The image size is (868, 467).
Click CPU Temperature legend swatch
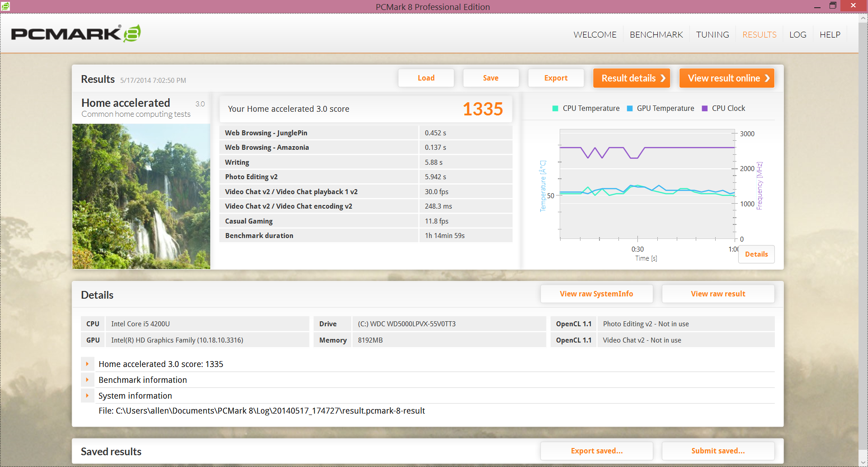click(555, 108)
